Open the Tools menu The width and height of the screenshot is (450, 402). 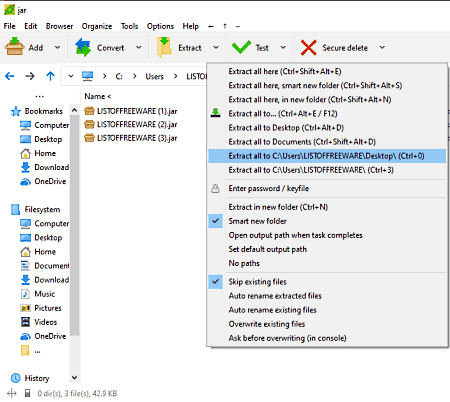click(129, 26)
